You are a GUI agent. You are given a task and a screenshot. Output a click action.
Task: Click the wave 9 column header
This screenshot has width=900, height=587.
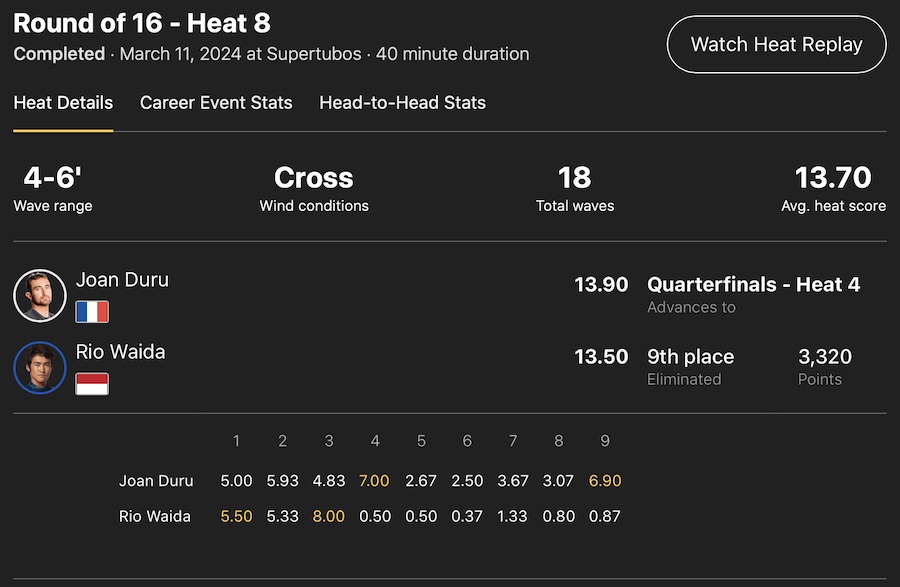[604, 441]
